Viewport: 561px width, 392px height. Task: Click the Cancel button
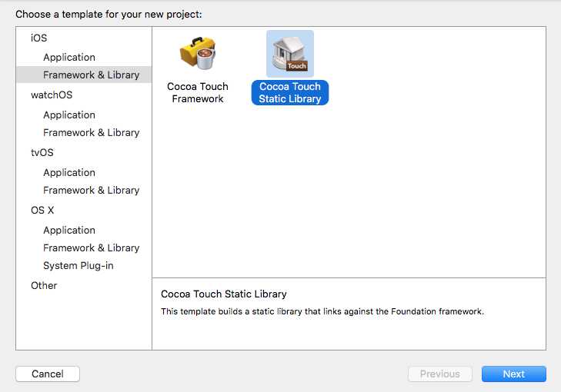tap(48, 374)
